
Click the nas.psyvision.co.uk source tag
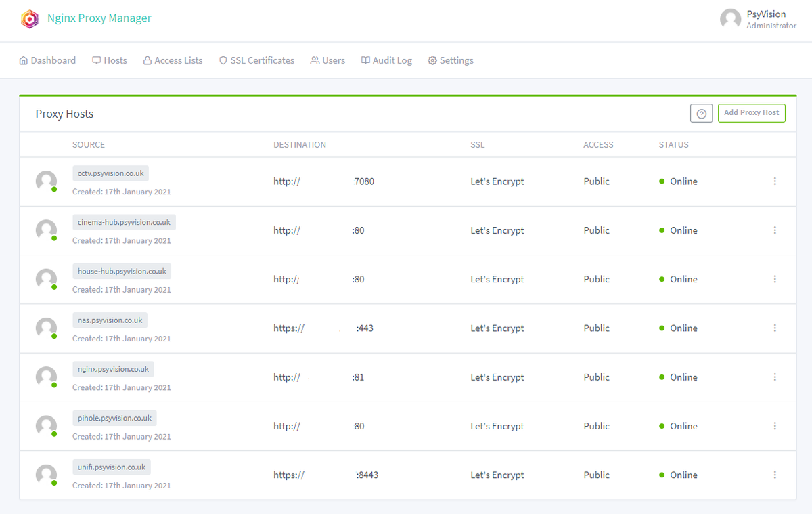[x=110, y=320]
